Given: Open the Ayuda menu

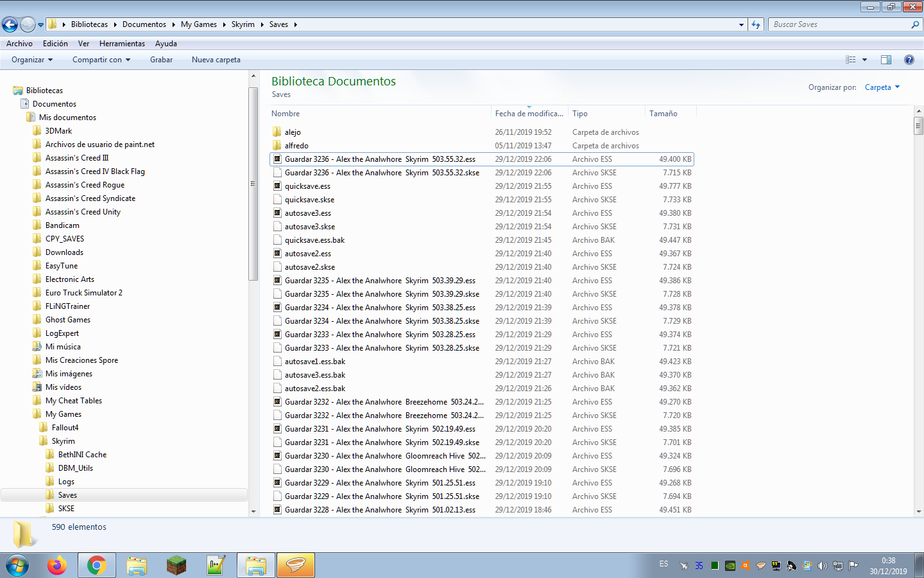Looking at the screenshot, I should [x=166, y=44].
